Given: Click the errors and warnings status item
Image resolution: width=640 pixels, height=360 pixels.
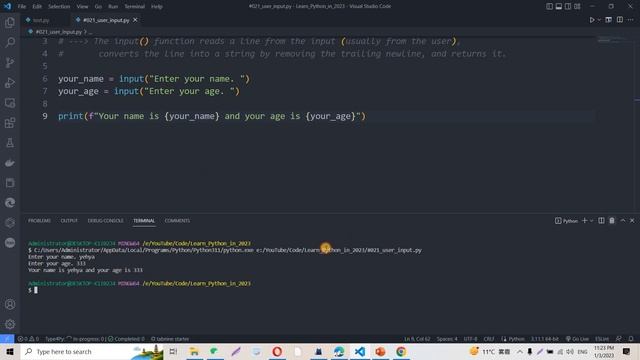Looking at the screenshot, I should (28, 339).
